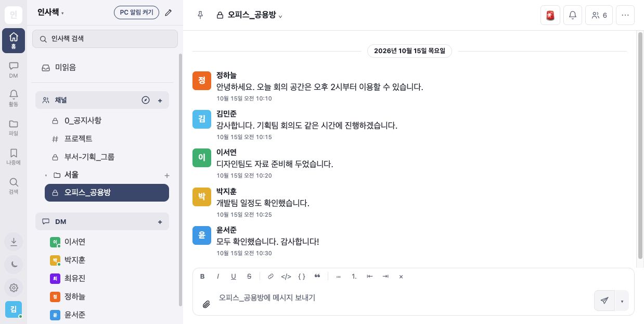Open DM with 박지훈
Viewport: 644px width, 324px height.
point(107,260)
